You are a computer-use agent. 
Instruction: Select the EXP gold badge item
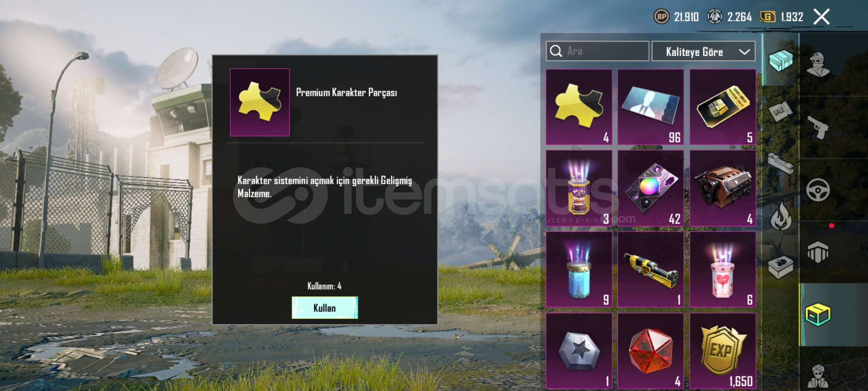click(723, 351)
